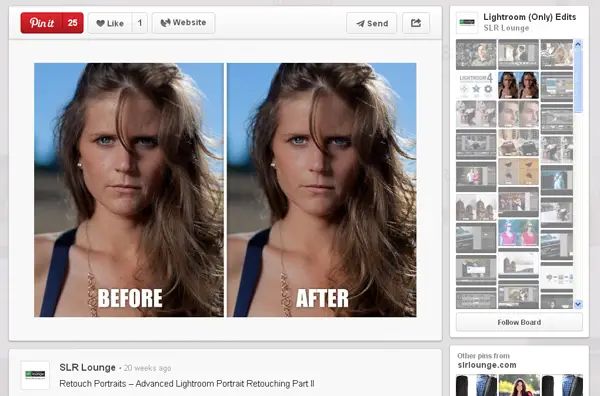Screen dimensions: 600x396
Task: Open the Lightroom (Only) Edits board title
Action: pyautogui.click(x=530, y=17)
